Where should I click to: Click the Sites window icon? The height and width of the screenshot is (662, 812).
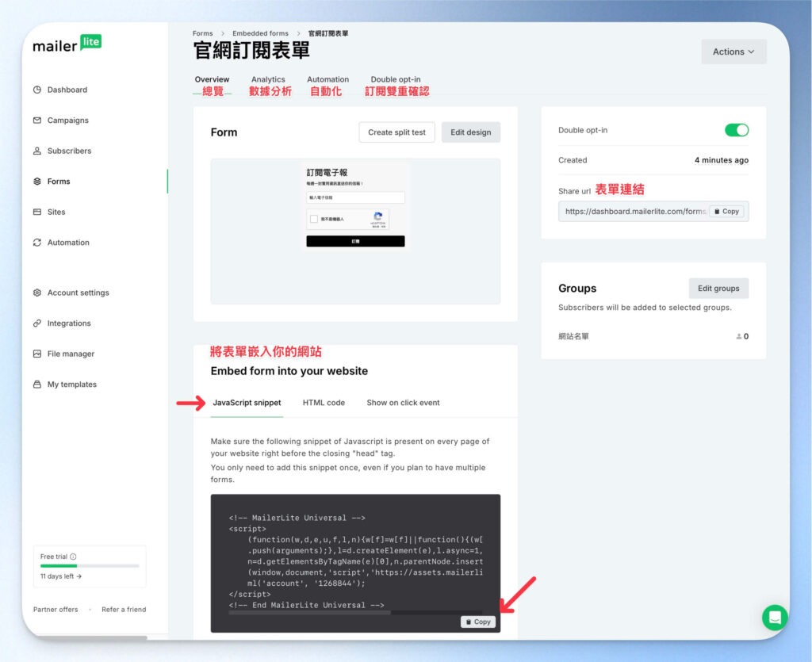click(37, 212)
